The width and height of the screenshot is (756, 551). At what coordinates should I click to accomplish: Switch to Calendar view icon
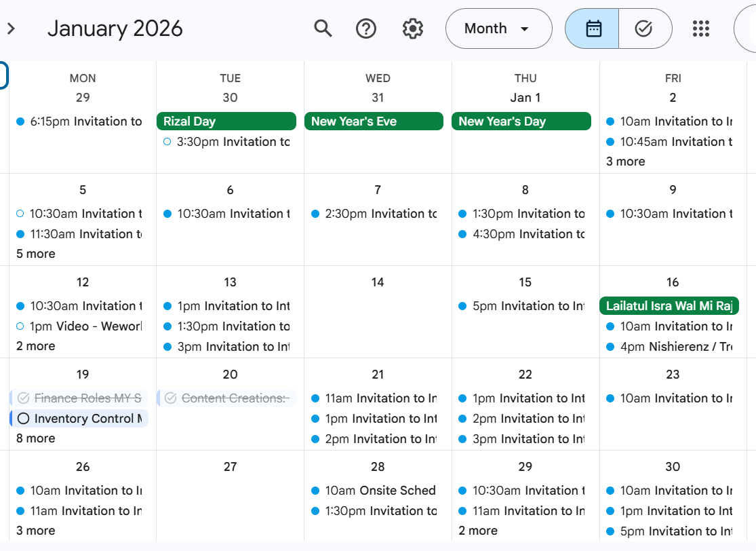[593, 28]
